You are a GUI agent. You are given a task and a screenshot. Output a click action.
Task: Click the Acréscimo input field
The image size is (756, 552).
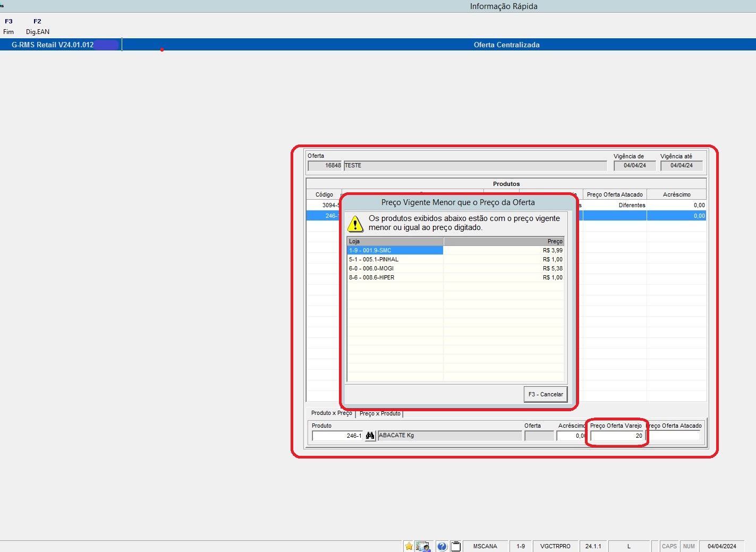point(571,436)
